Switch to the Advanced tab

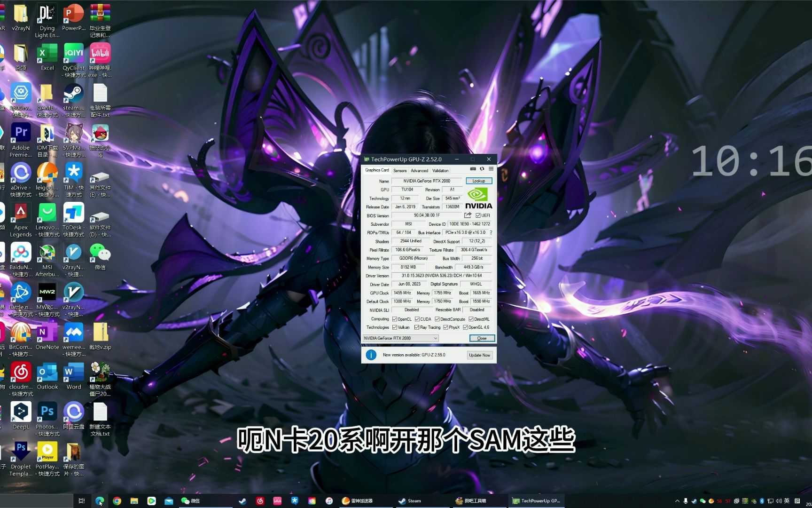pos(419,171)
